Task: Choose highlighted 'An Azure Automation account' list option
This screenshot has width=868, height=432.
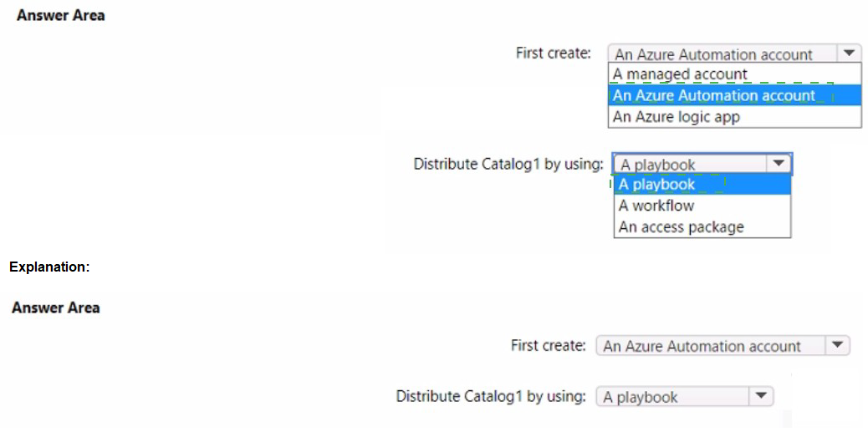Action: pyautogui.click(x=734, y=95)
